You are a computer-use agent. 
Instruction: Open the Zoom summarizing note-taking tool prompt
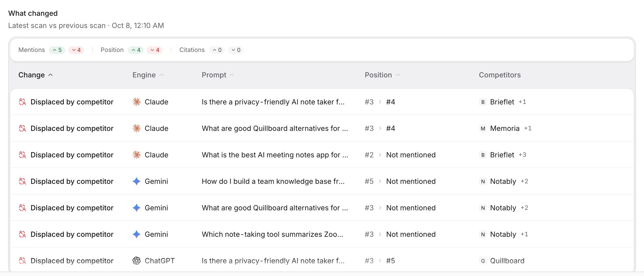coord(272,234)
